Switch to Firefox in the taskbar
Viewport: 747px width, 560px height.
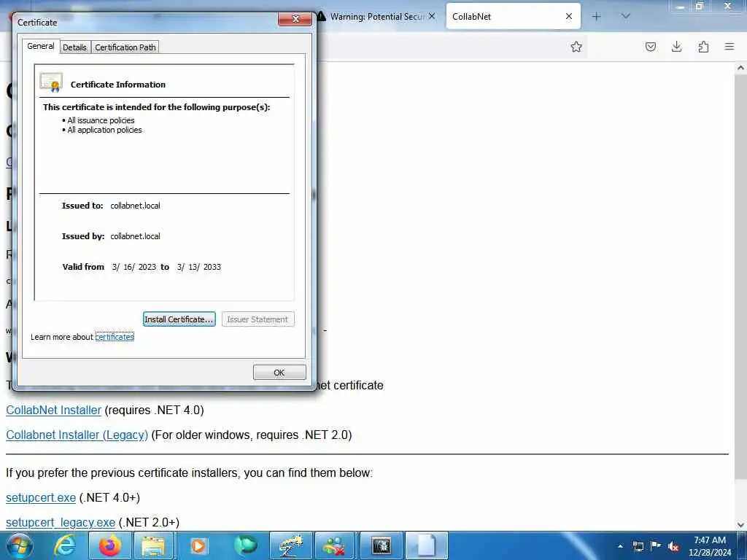109,545
